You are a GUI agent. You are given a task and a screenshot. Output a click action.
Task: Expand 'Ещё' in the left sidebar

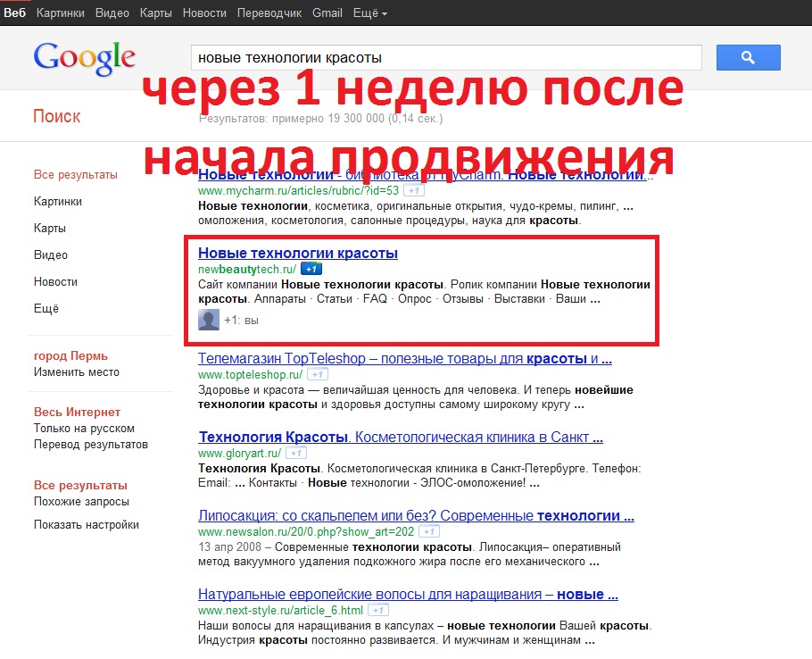pyautogui.click(x=46, y=308)
